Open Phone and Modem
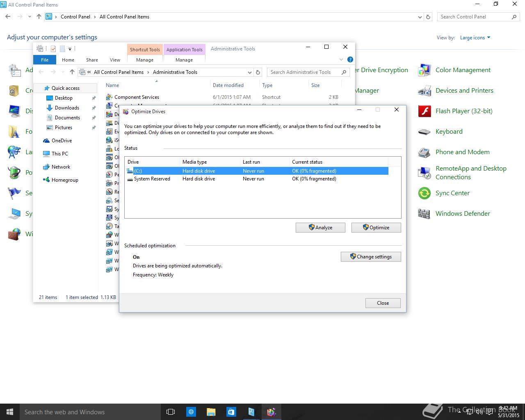The height and width of the screenshot is (420, 525). (454, 152)
